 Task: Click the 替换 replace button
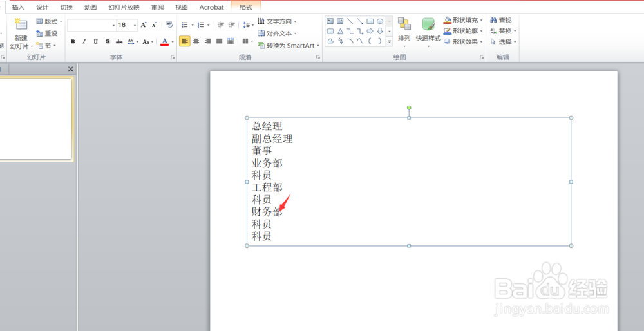pyautogui.click(x=503, y=31)
